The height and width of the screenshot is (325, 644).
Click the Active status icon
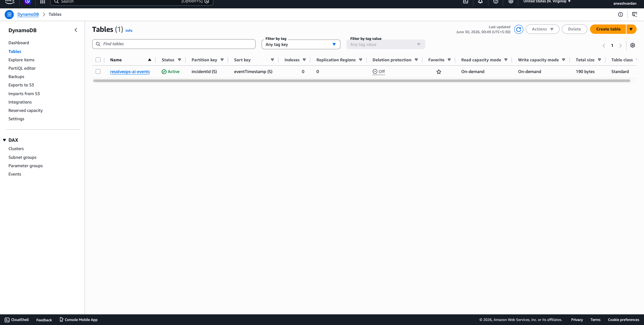[164, 72]
